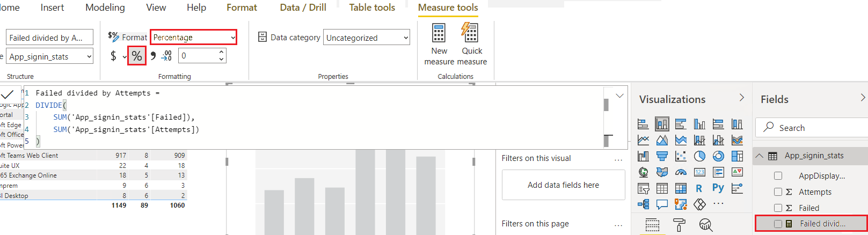Enable the AppDisplay field checkbox
The height and width of the screenshot is (235, 868).
click(778, 176)
